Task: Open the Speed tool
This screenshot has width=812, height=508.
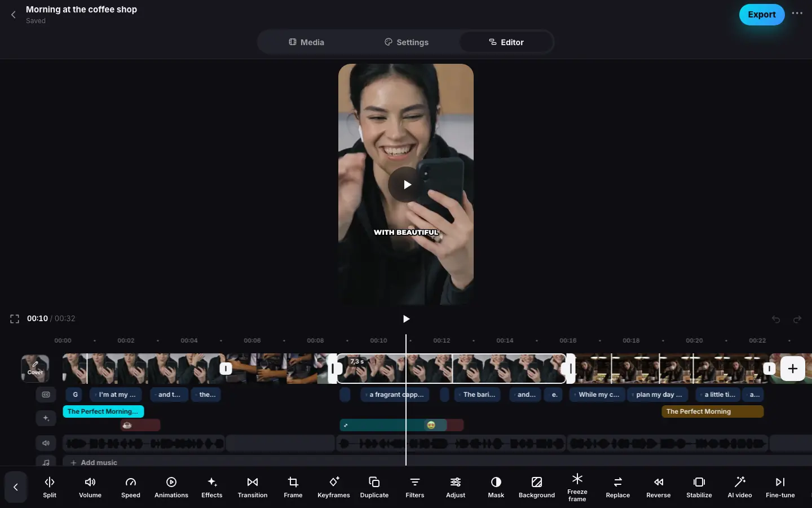Action: point(131,487)
